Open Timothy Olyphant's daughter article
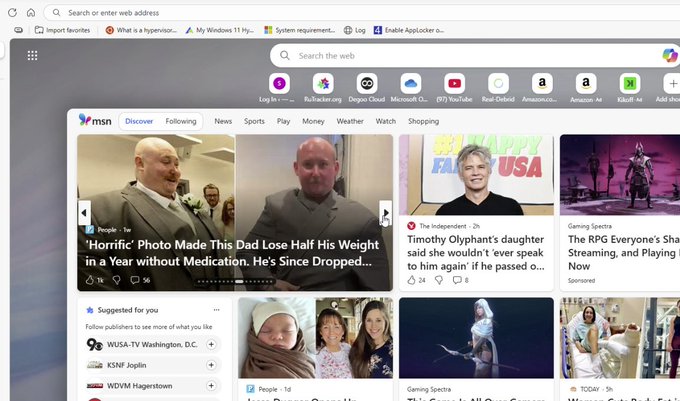Screen dimensions: 680x401 click(476, 253)
